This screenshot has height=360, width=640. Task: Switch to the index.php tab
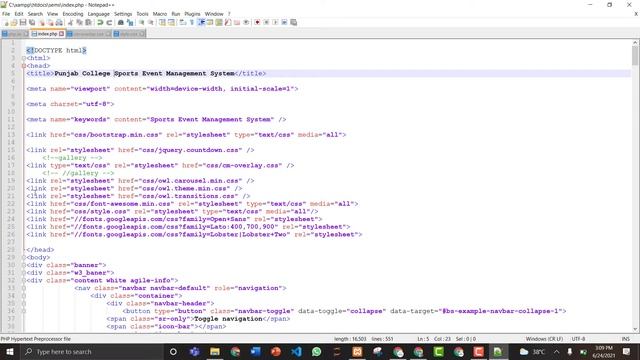pyautogui.click(x=47, y=34)
